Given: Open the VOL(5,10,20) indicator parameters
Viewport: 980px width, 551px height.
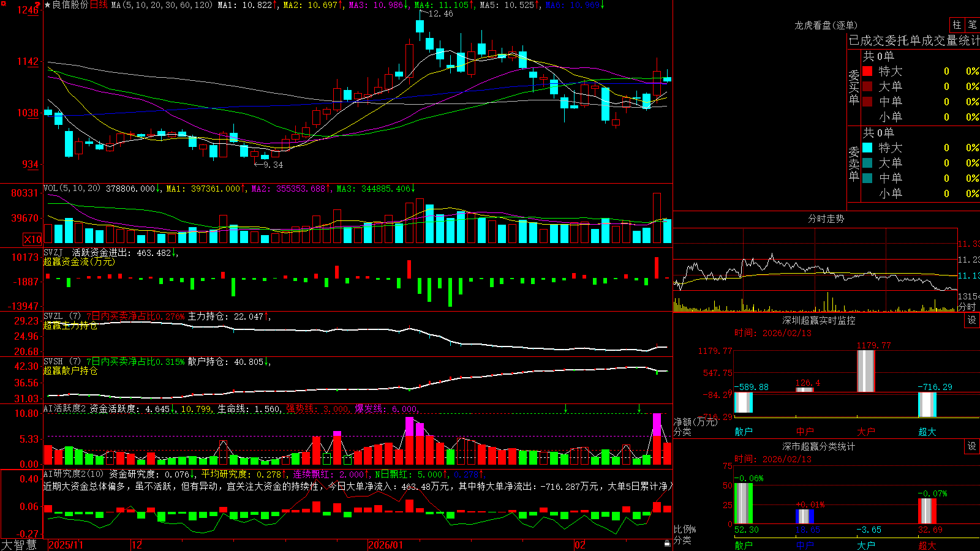Looking at the screenshot, I should click(x=72, y=189).
